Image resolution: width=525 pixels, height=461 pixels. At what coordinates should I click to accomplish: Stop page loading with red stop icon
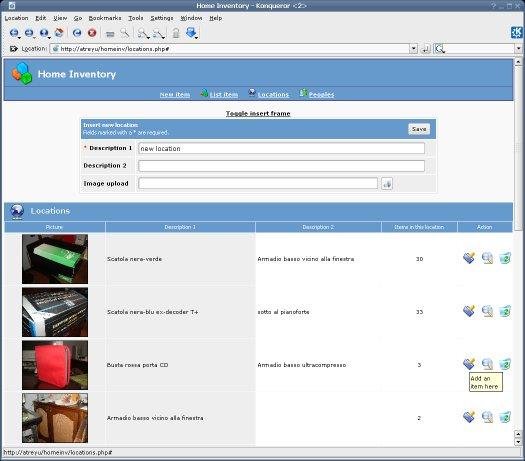[x=92, y=32]
